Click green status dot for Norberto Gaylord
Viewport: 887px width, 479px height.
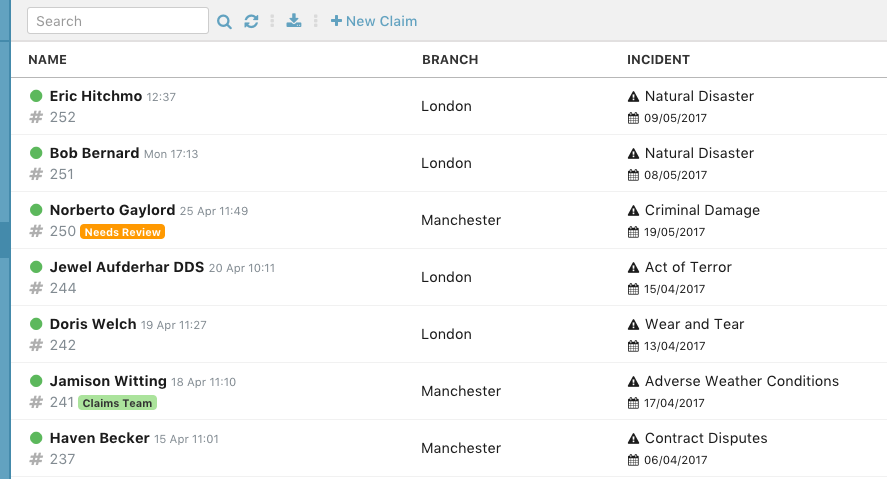point(36,210)
